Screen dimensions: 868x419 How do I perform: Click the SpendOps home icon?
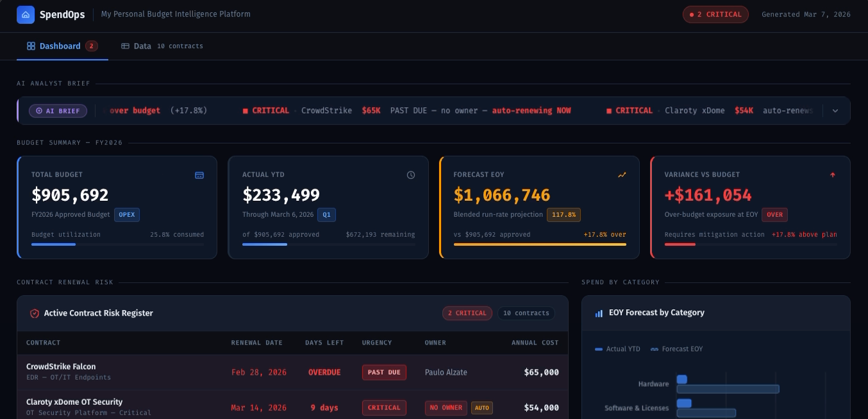[25, 13]
